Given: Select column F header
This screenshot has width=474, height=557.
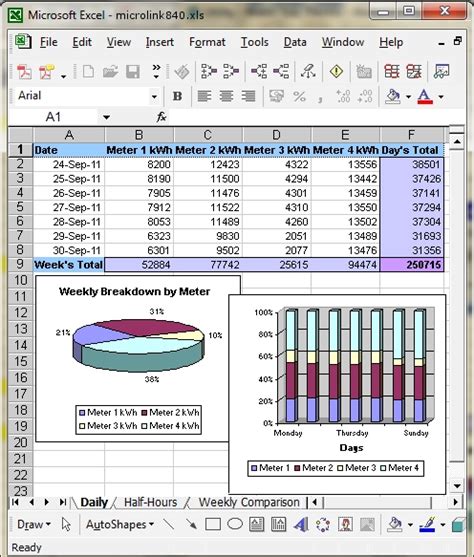Looking at the screenshot, I should click(411, 135).
